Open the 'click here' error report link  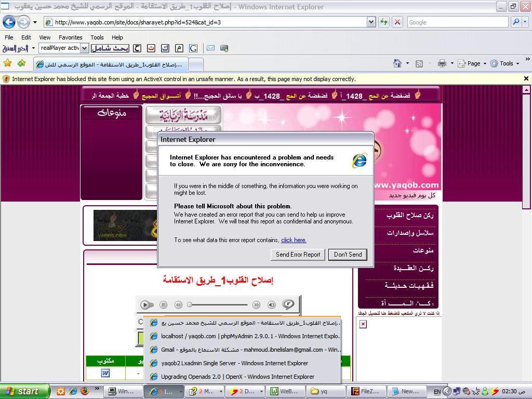294,240
